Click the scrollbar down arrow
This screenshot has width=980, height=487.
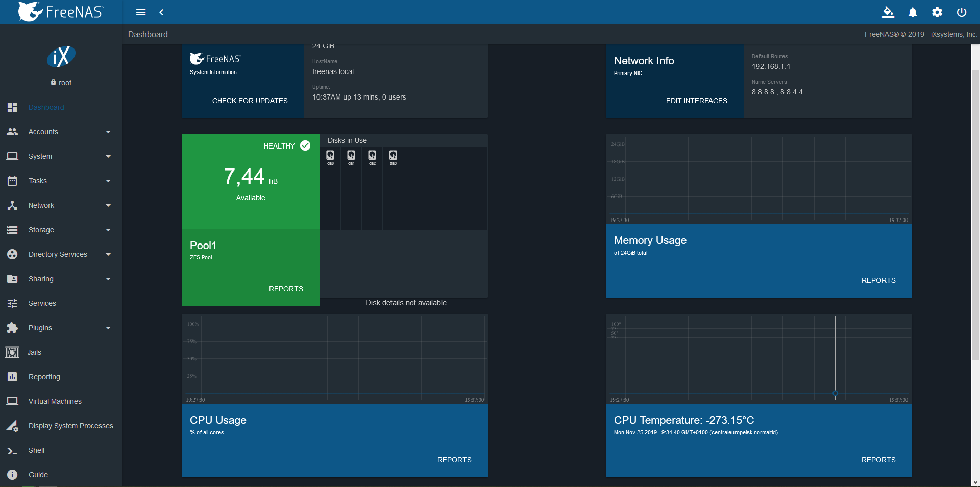(975, 482)
